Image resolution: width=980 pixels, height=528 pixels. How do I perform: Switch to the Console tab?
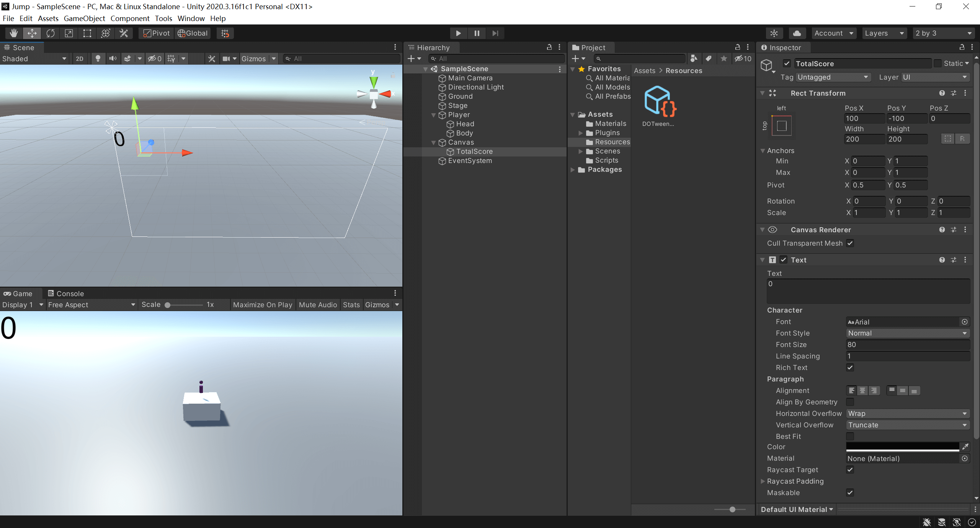pos(66,293)
